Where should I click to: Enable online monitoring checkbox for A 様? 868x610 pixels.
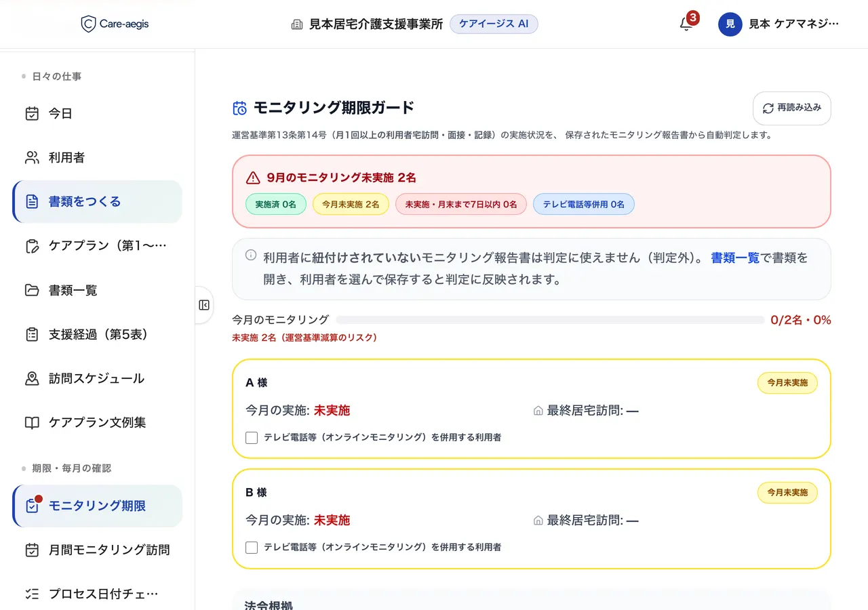coord(252,438)
